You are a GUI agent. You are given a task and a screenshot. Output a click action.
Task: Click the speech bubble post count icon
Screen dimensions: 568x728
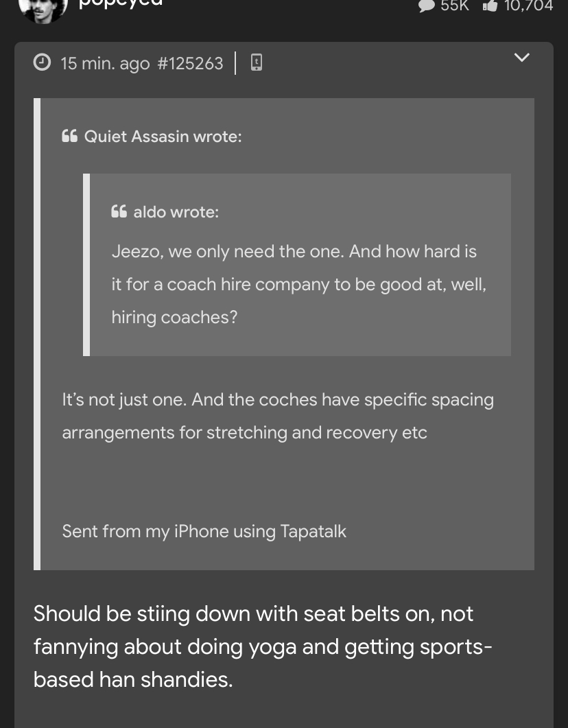[427, 5]
